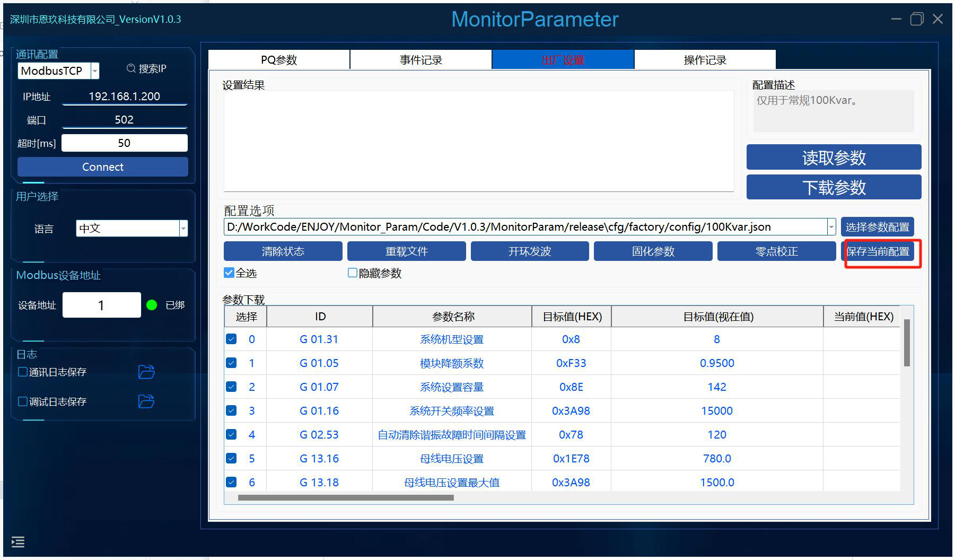Click the 目标值(HEX) column header
Screen dimensions: 955x560
pyautogui.click(x=572, y=317)
